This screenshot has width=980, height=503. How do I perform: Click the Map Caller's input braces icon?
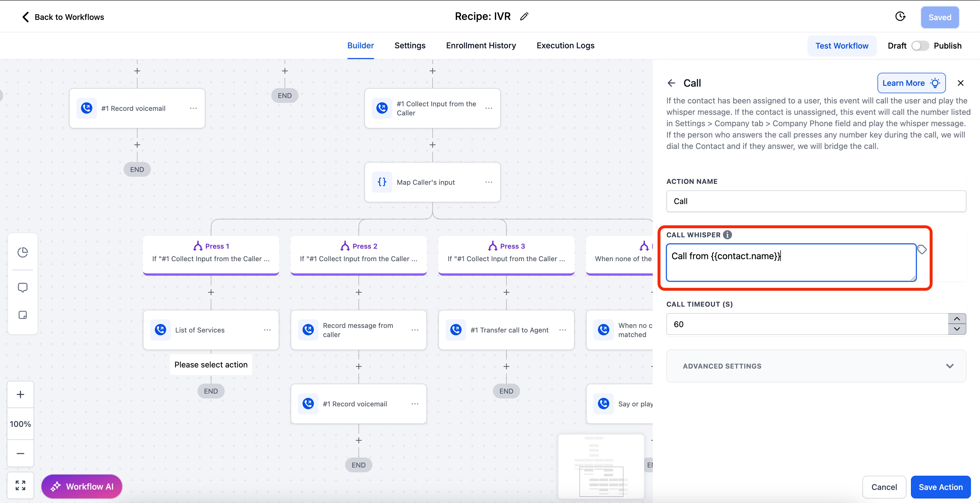(x=382, y=182)
